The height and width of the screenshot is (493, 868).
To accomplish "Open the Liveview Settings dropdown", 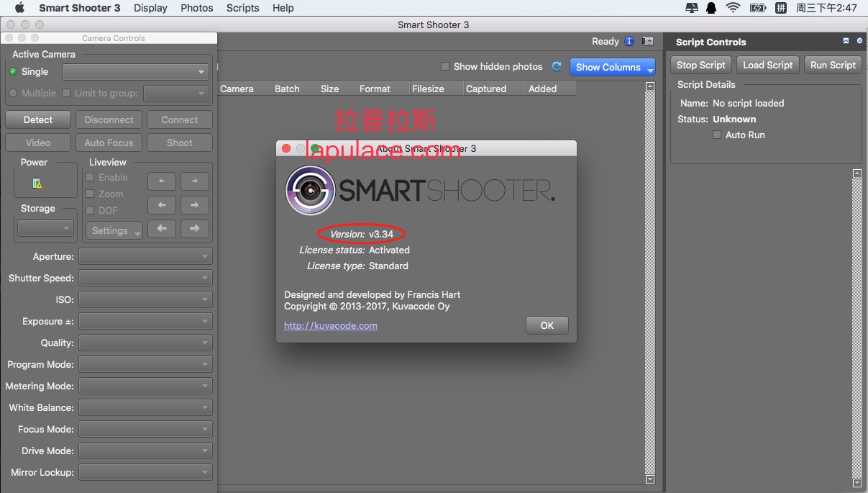I will point(114,230).
